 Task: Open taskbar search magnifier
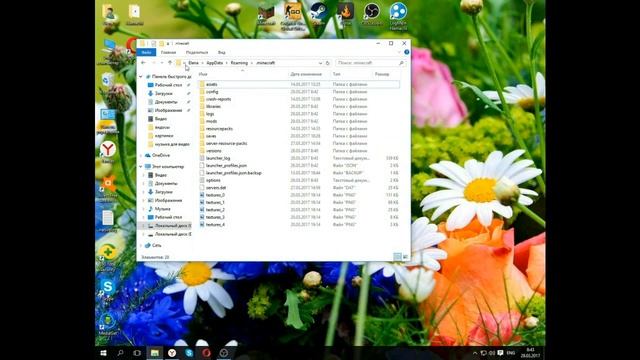point(120,353)
